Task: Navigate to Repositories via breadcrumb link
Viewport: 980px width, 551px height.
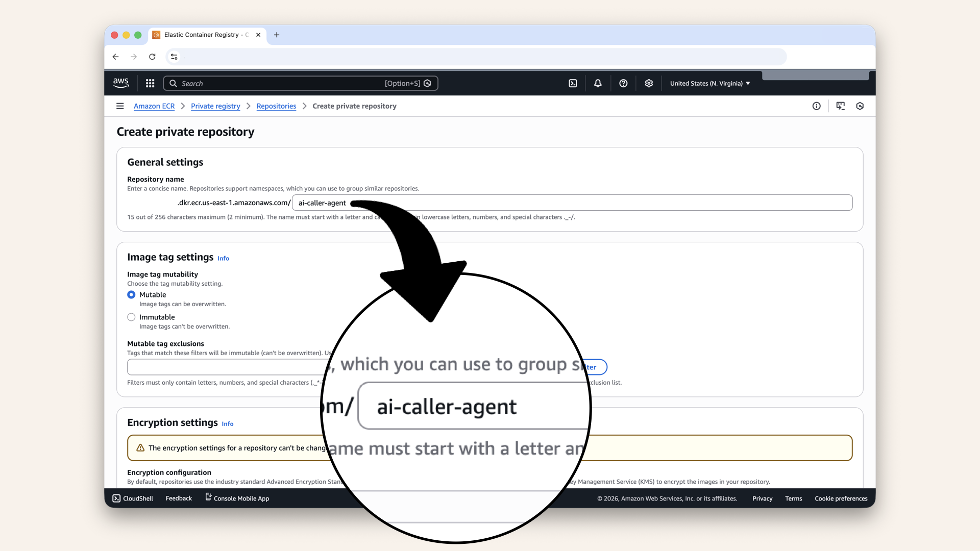Action: 276,106
